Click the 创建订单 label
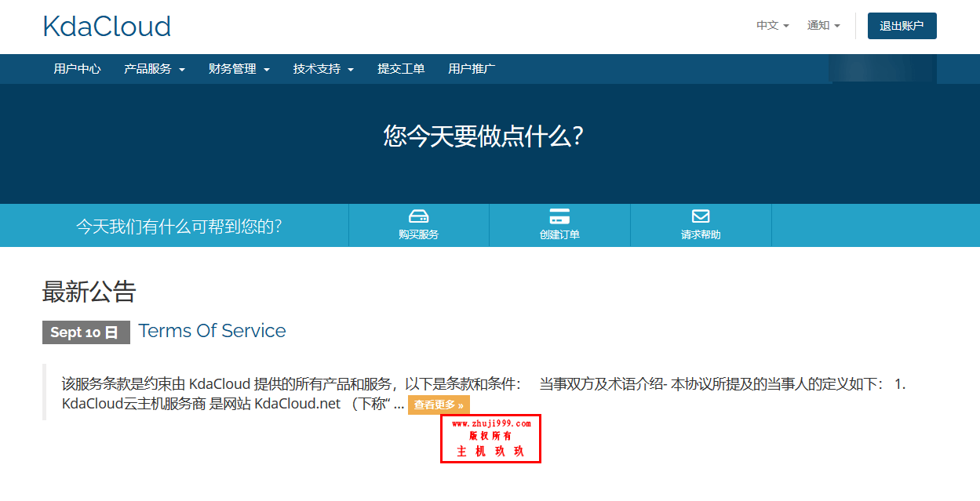Screen dimensions: 980x501 pyautogui.click(x=559, y=234)
